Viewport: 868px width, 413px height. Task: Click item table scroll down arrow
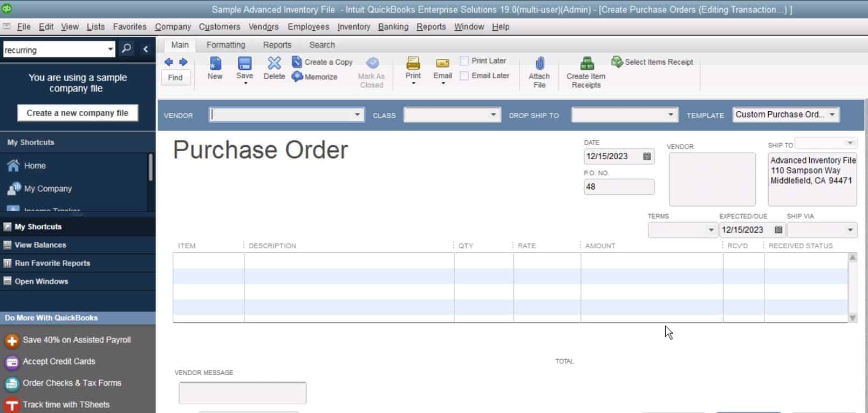coord(853,318)
